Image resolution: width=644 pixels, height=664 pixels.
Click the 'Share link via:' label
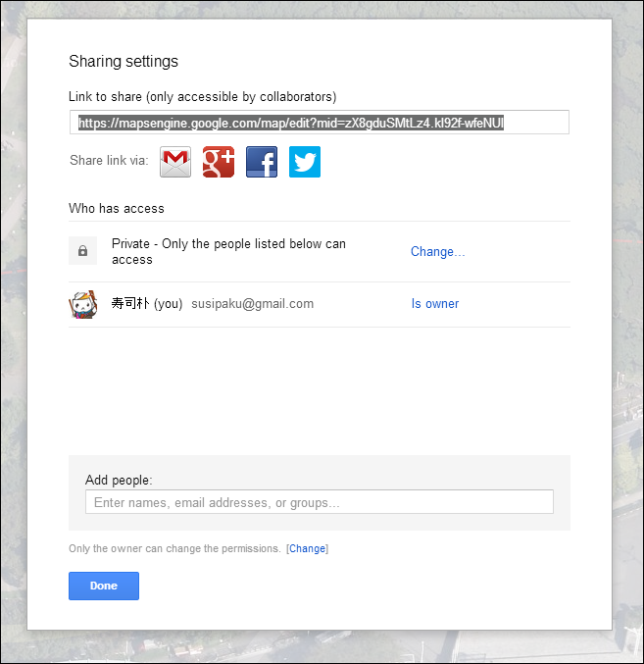click(x=109, y=161)
